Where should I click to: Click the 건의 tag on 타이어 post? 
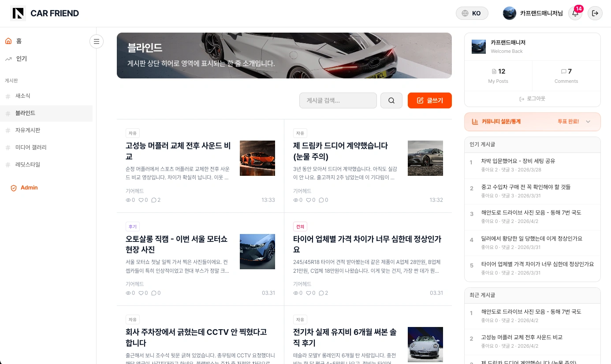(x=300, y=227)
